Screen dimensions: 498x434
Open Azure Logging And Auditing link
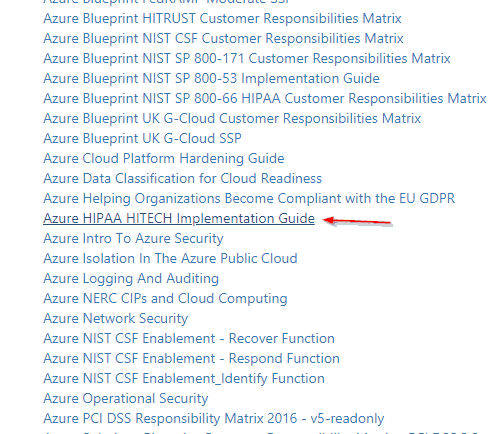131,279
